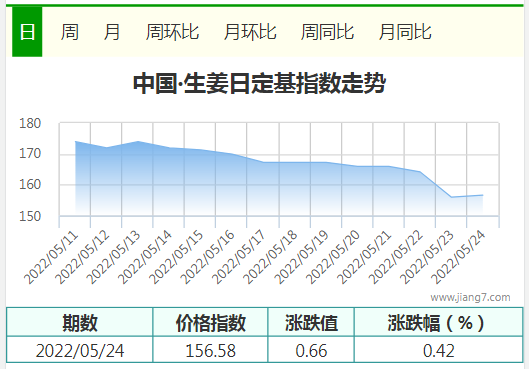This screenshot has width=529, height=369.
Task: Click the 2022/05/15 axis date label
Action: (x=176, y=257)
